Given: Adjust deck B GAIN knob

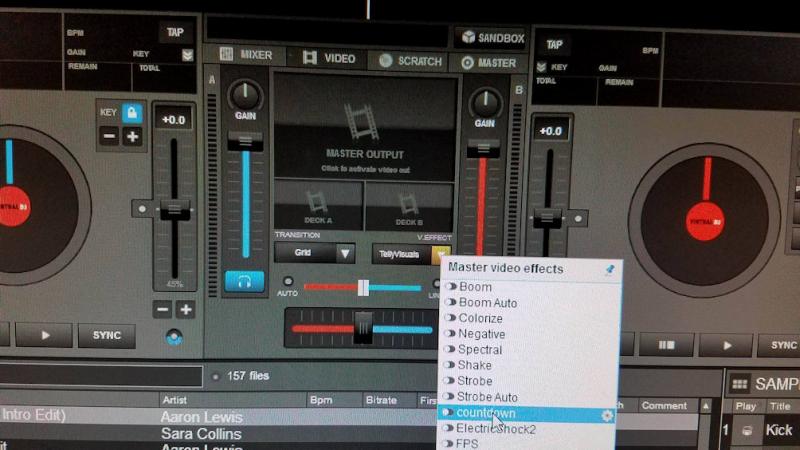Looking at the screenshot, I should 485,102.
